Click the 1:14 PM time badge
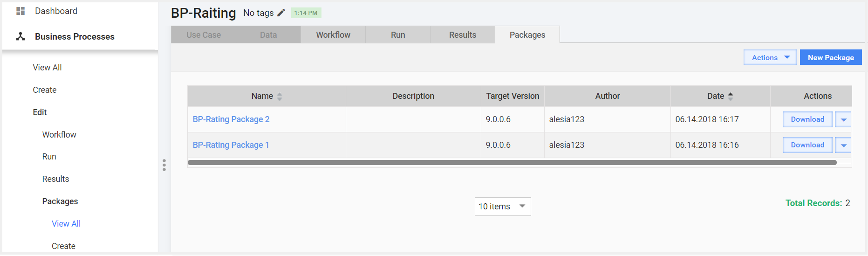Viewport: 868px width, 256px height. pyautogui.click(x=306, y=13)
